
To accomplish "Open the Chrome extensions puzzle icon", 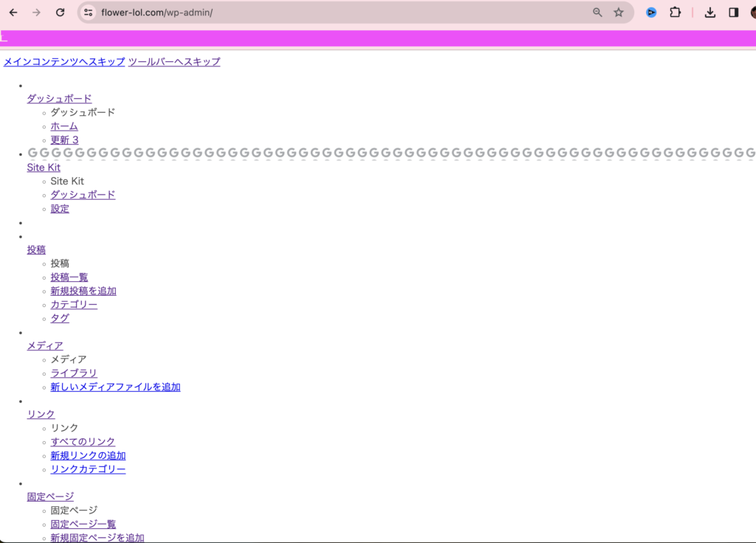I will coord(675,13).
